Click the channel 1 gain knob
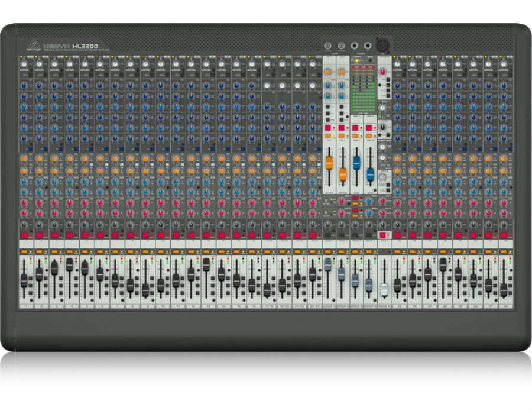This screenshot has width=532, height=414. (x=24, y=64)
